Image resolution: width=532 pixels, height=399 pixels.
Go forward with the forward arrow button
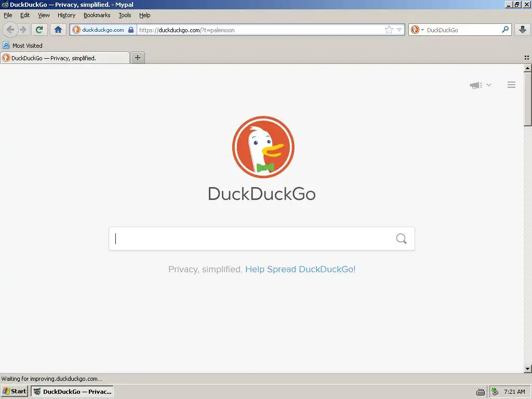(x=23, y=30)
